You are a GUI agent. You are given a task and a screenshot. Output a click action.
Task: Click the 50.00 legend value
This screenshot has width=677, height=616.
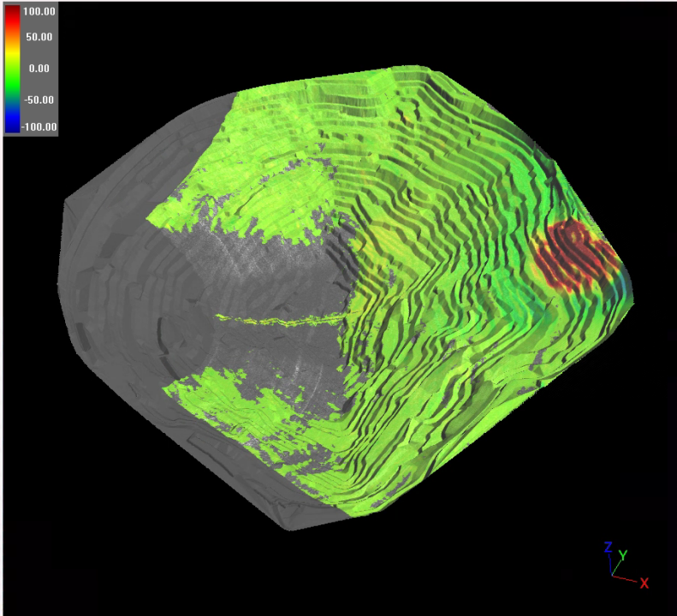[x=39, y=38]
